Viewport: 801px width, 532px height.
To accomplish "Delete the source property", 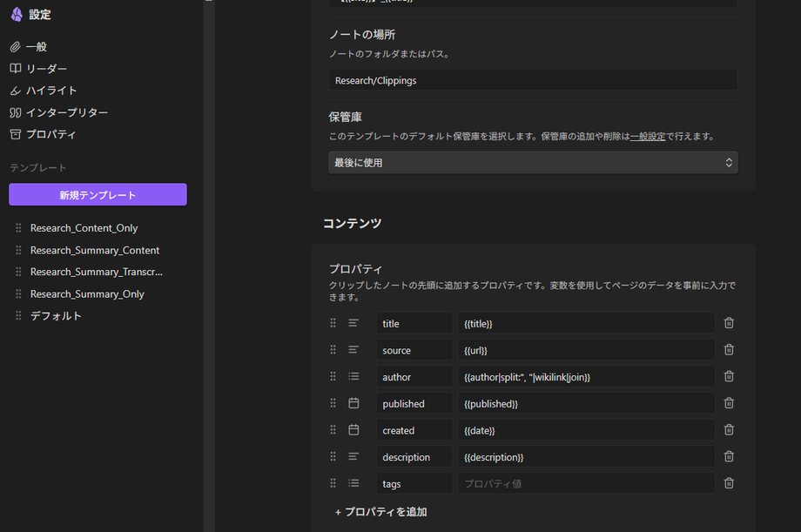I will pos(729,349).
